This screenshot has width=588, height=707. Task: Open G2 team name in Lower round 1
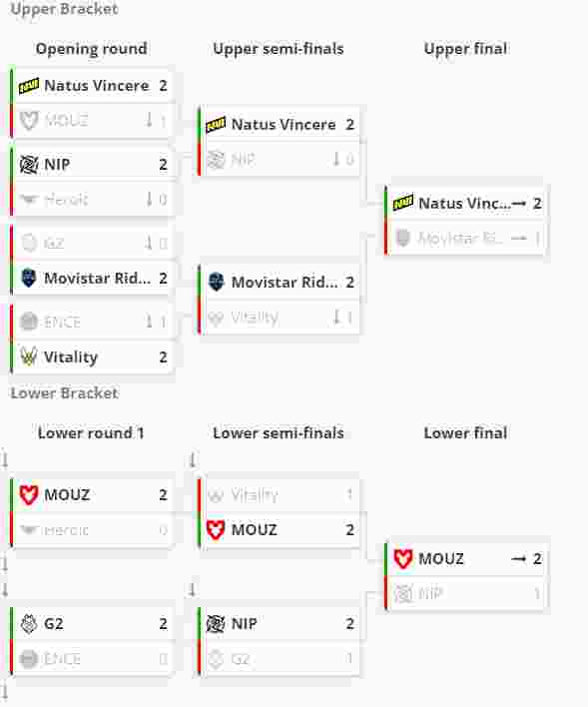54,624
